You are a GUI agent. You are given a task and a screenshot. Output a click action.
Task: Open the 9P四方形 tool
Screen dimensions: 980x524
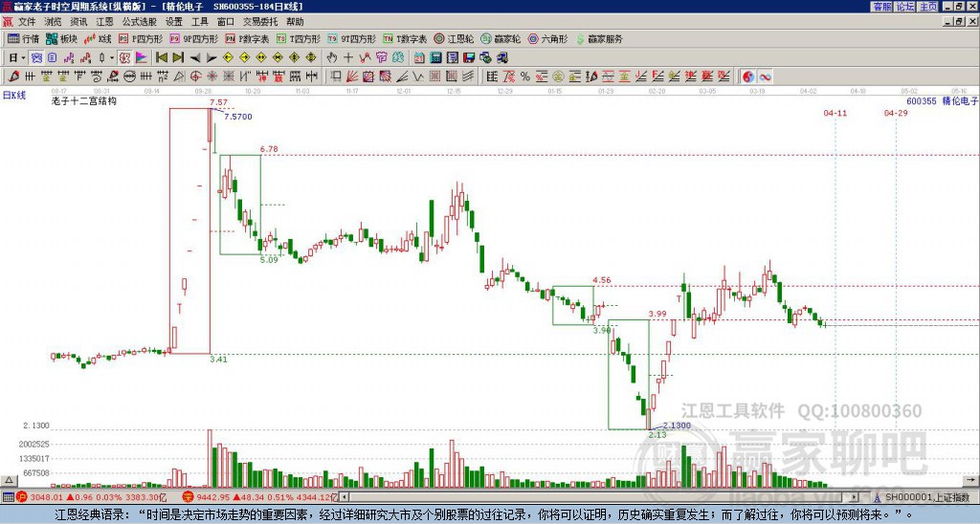pos(193,38)
